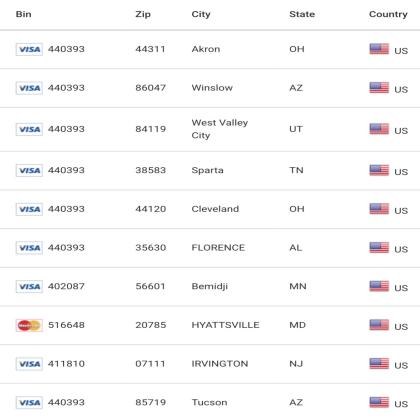420x420 pixels.
Task: Sort by the City column header
Action: pyautogui.click(x=201, y=15)
